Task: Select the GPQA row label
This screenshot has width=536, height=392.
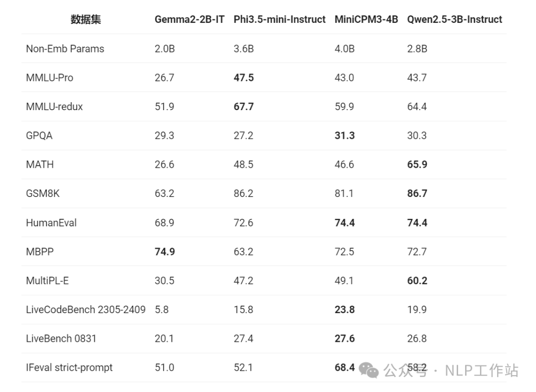Action: tap(39, 135)
